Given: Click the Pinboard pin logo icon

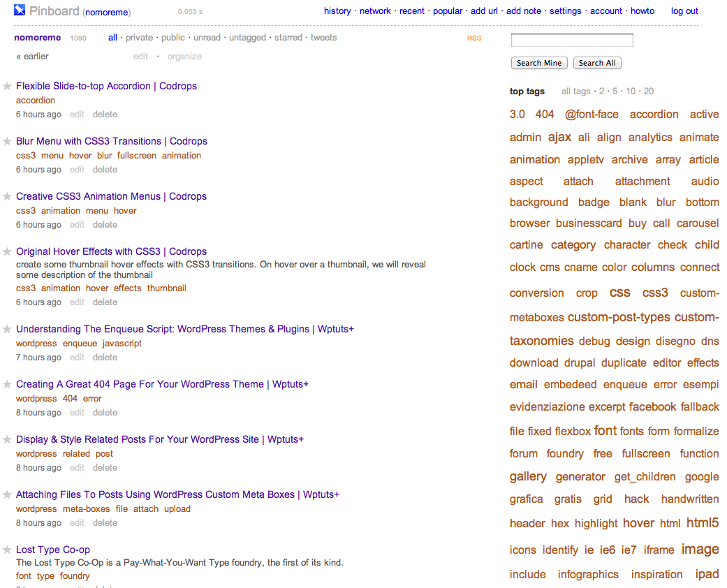Looking at the screenshot, I should click(x=20, y=10).
